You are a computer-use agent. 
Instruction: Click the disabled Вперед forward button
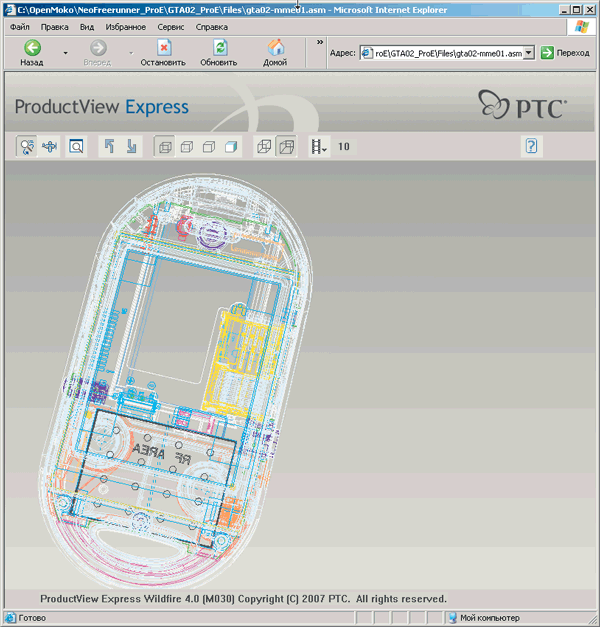coord(98,53)
